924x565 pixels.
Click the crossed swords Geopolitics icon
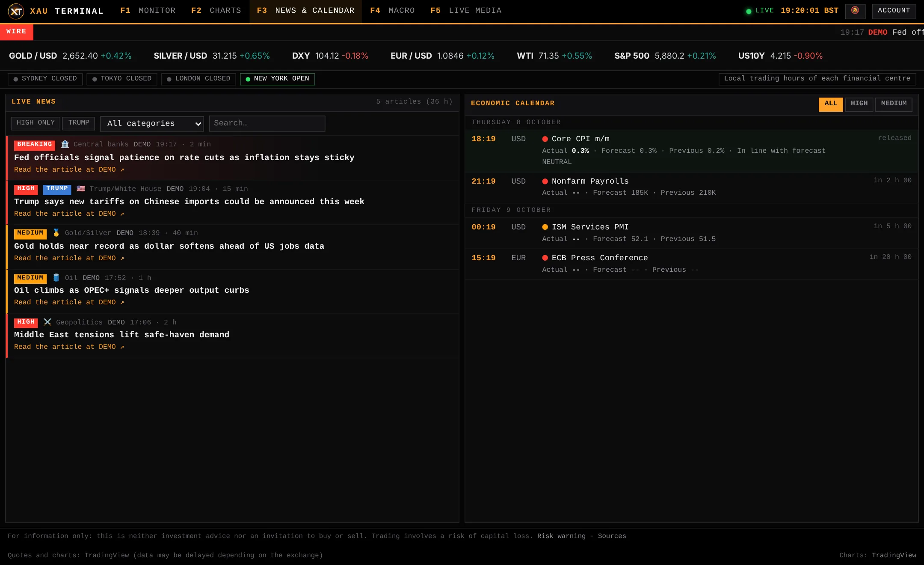47,322
